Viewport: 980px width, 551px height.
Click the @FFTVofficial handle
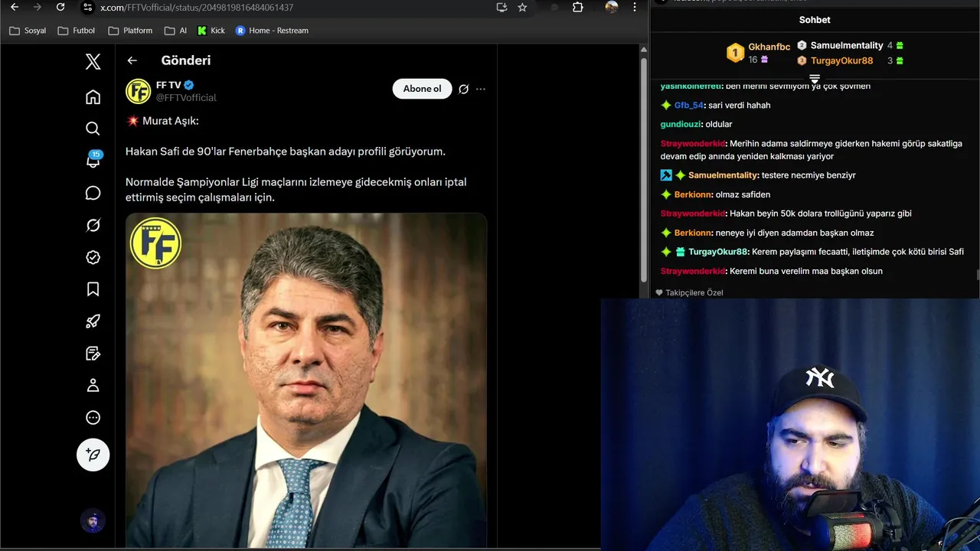tap(186, 98)
